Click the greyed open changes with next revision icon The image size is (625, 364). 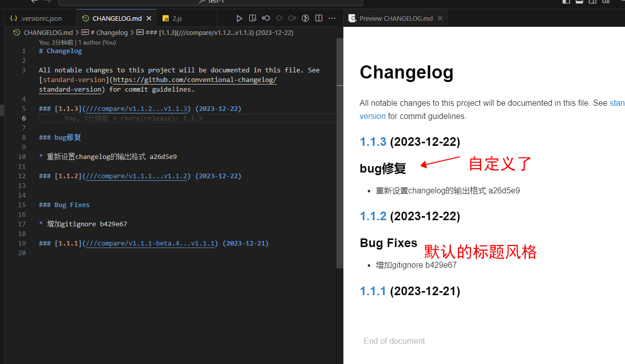[x=292, y=18]
